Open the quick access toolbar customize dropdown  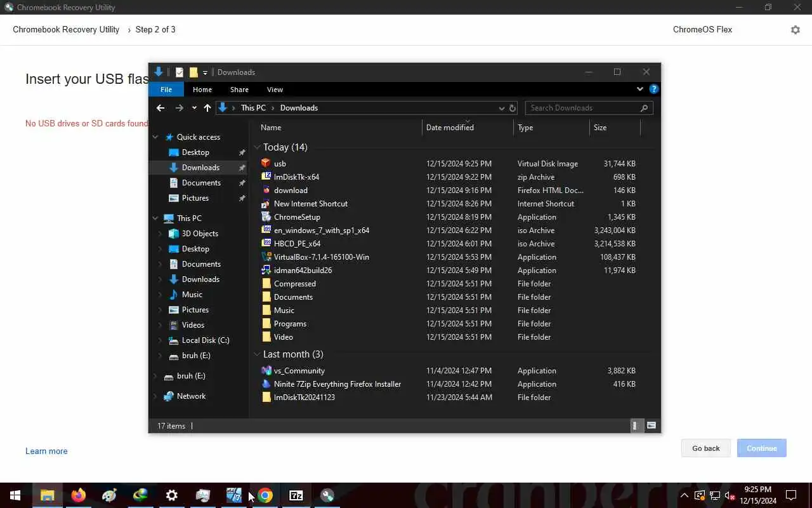205,73
